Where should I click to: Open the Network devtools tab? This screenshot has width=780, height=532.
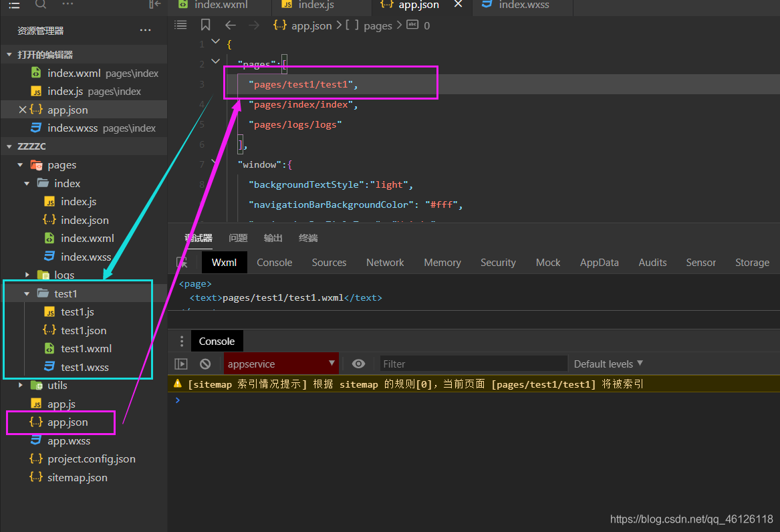pos(385,263)
